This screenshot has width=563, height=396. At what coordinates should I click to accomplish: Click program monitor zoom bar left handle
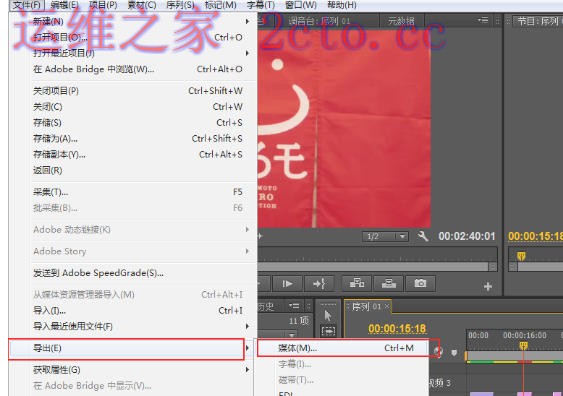click(x=513, y=267)
